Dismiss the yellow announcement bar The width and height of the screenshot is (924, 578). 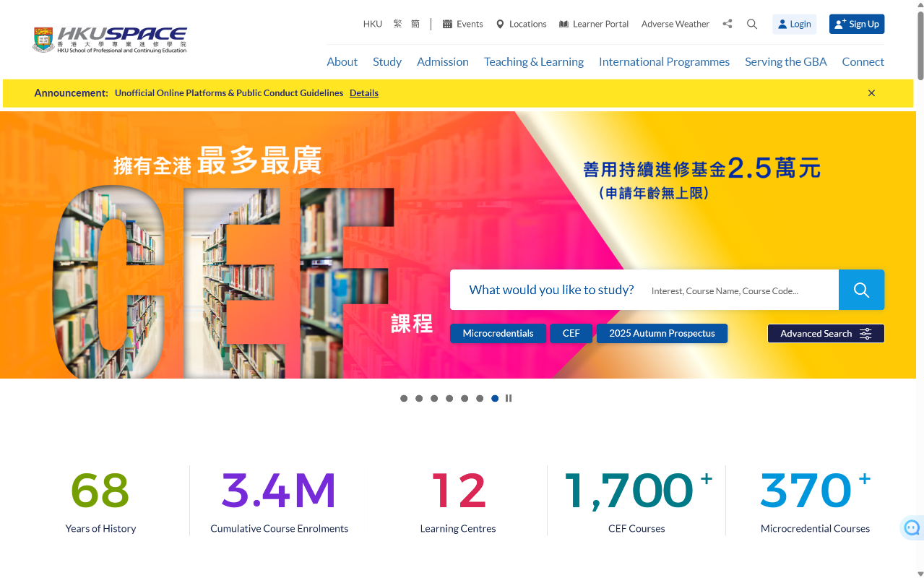point(871,93)
